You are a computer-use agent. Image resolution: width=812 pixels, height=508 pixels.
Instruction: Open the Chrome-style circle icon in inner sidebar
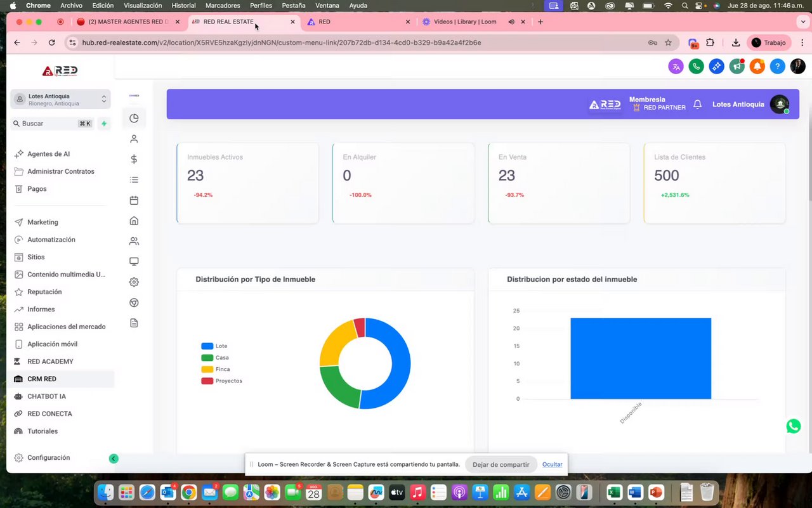click(134, 303)
